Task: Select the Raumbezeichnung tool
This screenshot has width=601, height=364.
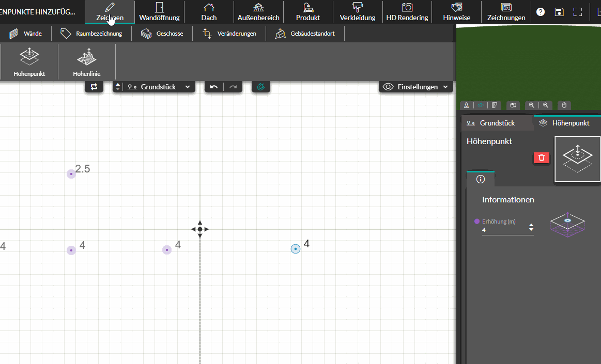Action: (91, 34)
